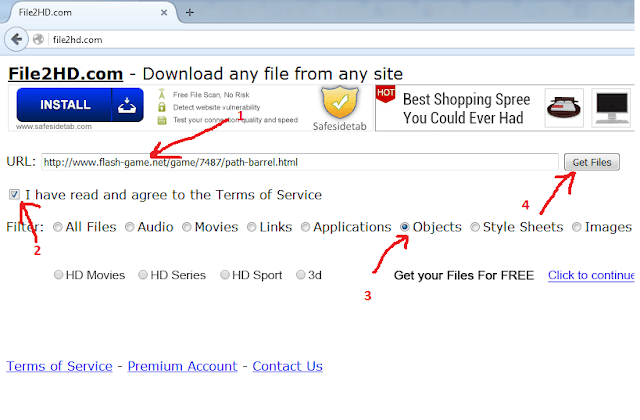
Task: Select the 3d option
Action: pos(301,275)
